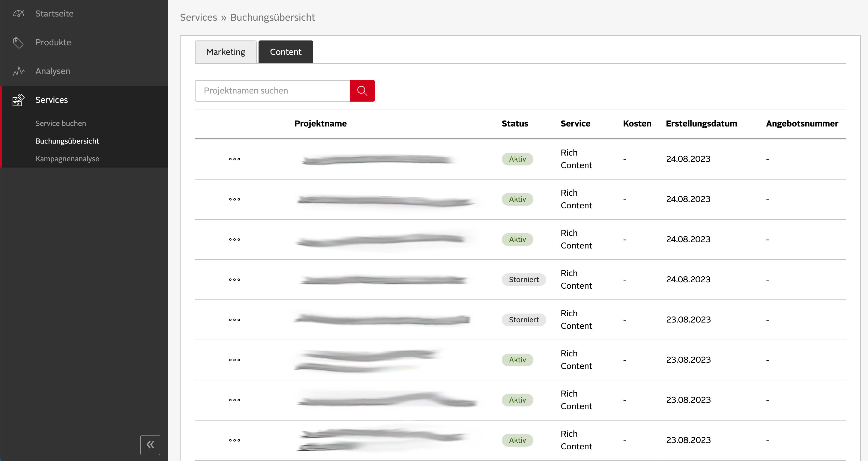Select the Content tab

point(286,52)
